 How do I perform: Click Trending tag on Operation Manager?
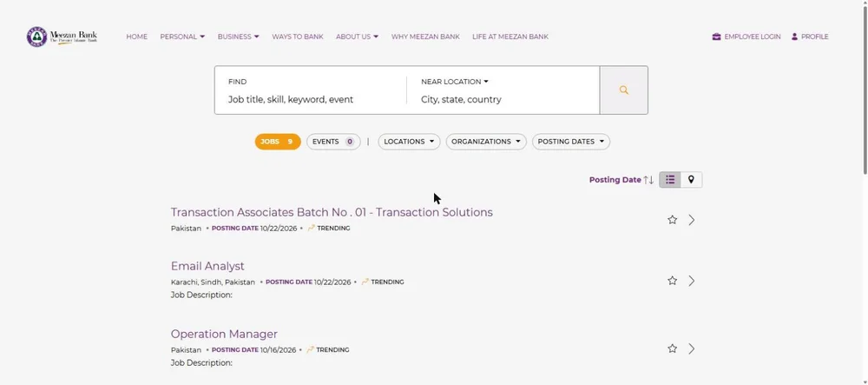coord(328,350)
